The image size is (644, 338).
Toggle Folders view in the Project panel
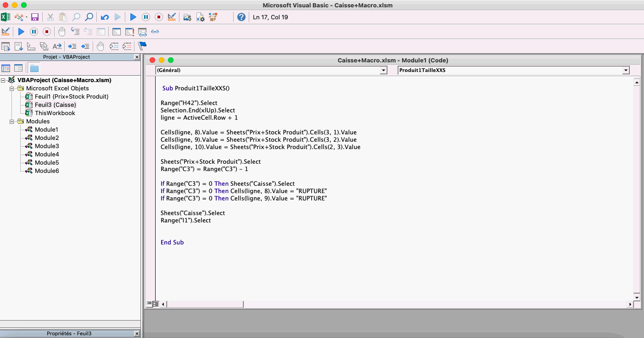point(34,68)
